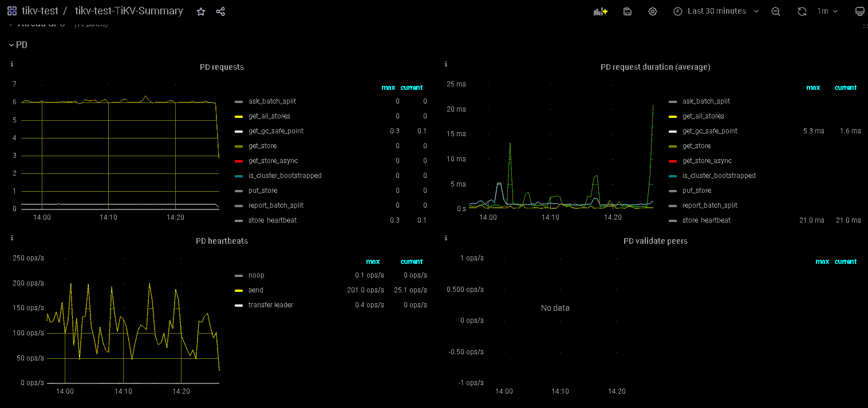Star this dashboard as favorite
The height and width of the screenshot is (408, 868).
point(201,11)
